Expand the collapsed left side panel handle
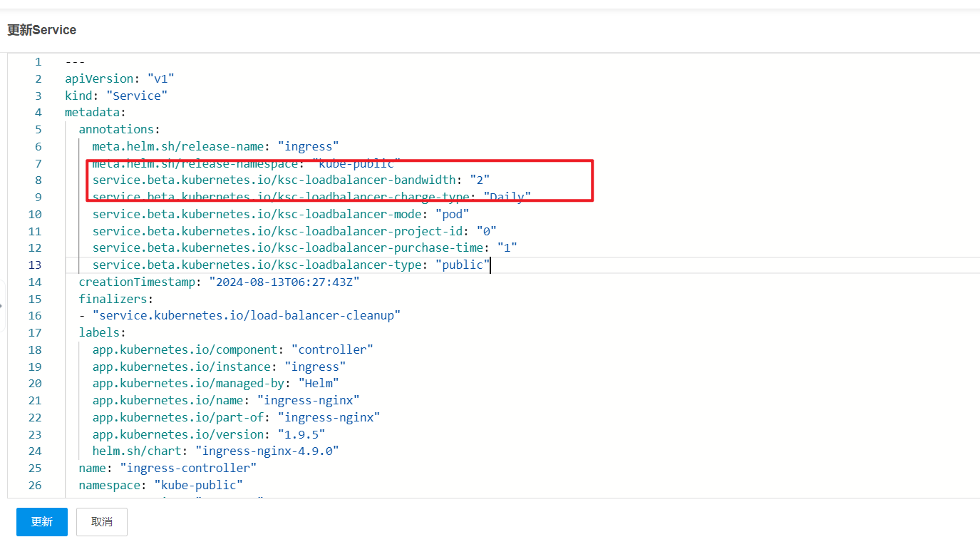The image size is (980, 537). (2, 305)
